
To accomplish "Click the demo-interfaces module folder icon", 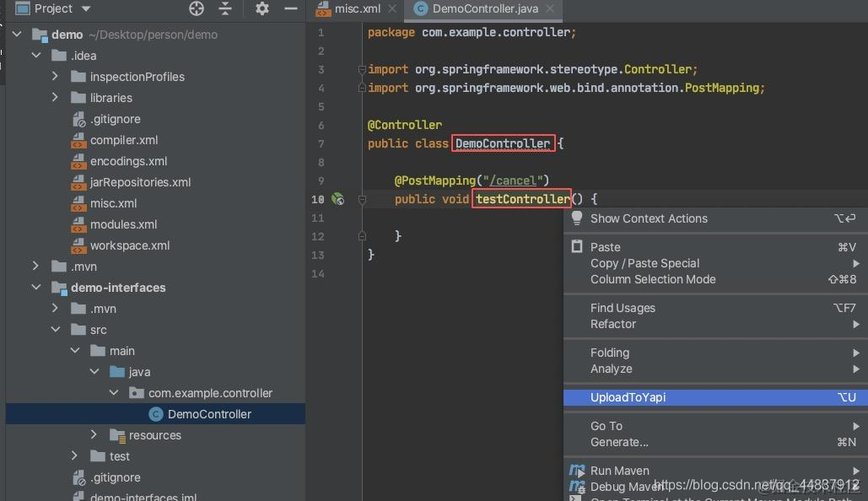I will click(59, 288).
